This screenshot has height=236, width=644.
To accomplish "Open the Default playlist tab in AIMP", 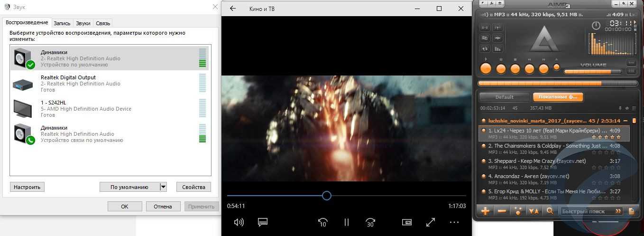I will click(504, 97).
